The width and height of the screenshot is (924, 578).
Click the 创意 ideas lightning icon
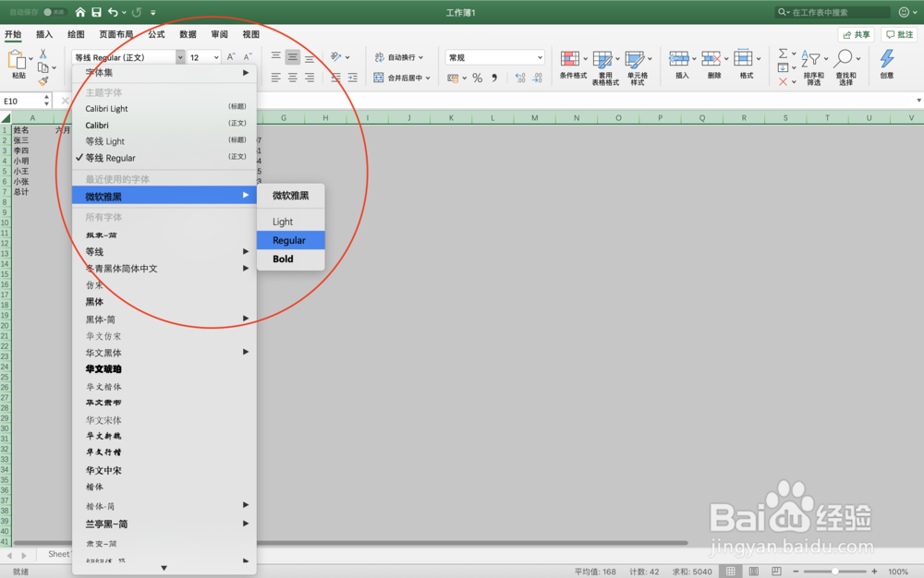[887, 59]
